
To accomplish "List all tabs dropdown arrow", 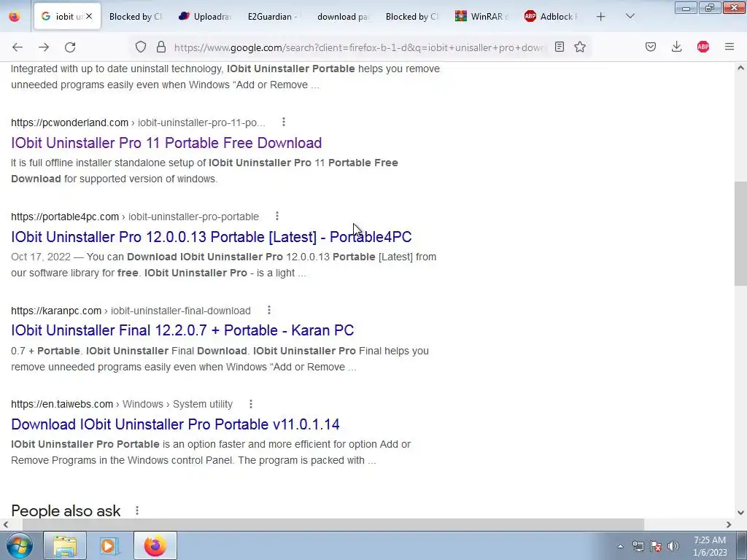I will [630, 17].
